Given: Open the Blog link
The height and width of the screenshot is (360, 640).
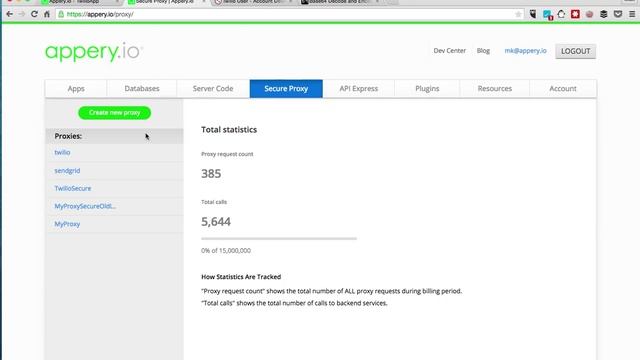Looking at the screenshot, I should 483,51.
